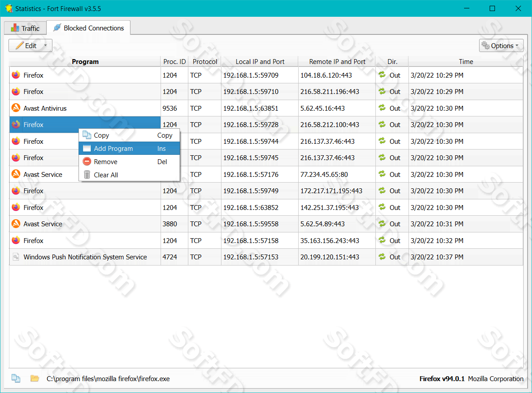532x393 pixels.
Task: Click direction arrows icon for 77.234.45.65 row
Action: [x=382, y=174]
